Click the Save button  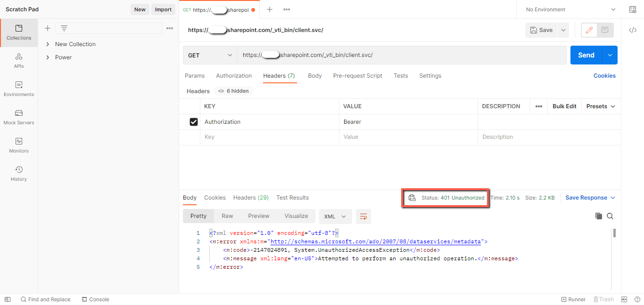click(542, 30)
